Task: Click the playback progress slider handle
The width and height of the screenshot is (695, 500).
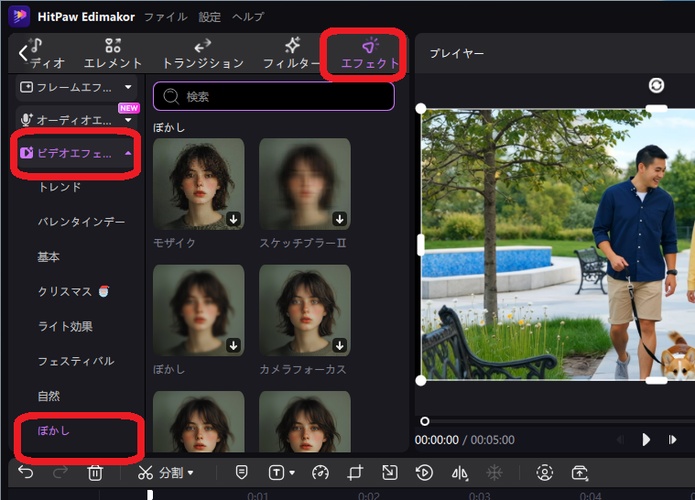Action: pos(425,421)
